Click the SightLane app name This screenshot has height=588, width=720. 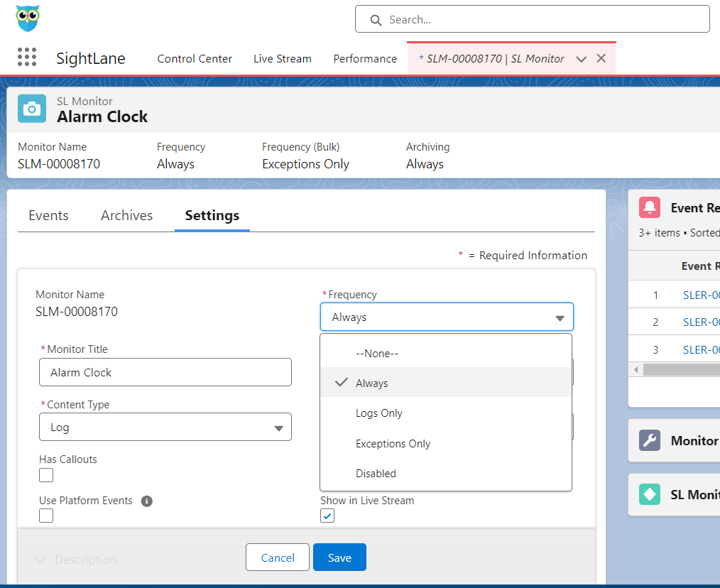[x=91, y=58]
